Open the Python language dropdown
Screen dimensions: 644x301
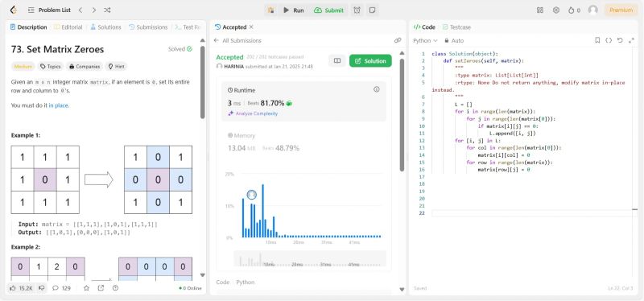click(x=425, y=41)
